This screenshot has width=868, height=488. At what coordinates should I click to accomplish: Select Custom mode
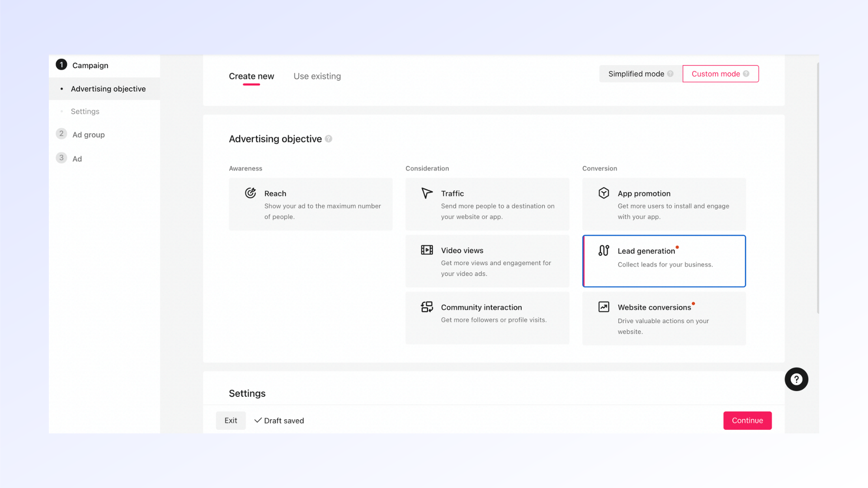[x=721, y=74]
